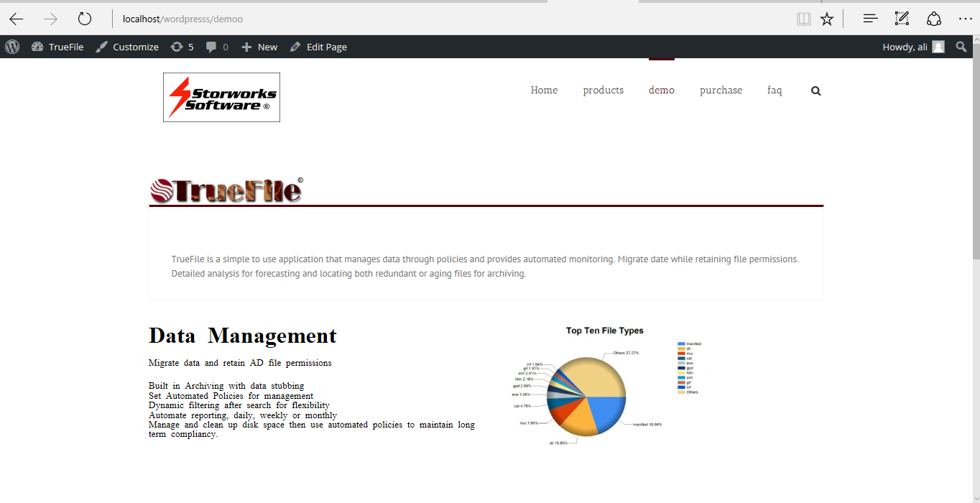Open the Hub lines icon
Viewport: 980px width, 503px height.
[x=870, y=19]
